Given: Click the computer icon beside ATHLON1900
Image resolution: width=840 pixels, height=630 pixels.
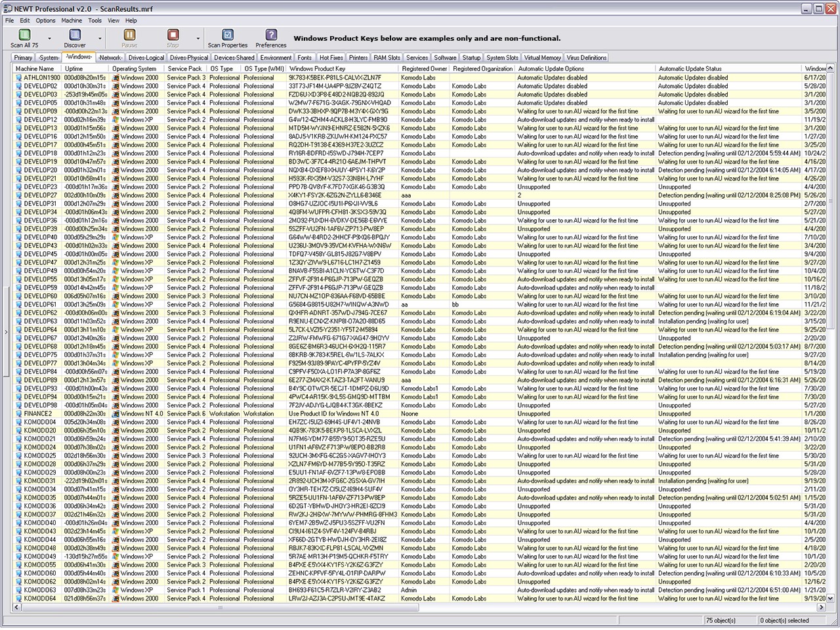Looking at the screenshot, I should click(x=19, y=77).
